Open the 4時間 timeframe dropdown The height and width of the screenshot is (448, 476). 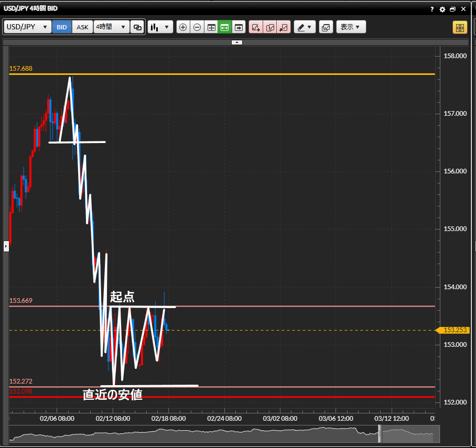coord(111,27)
